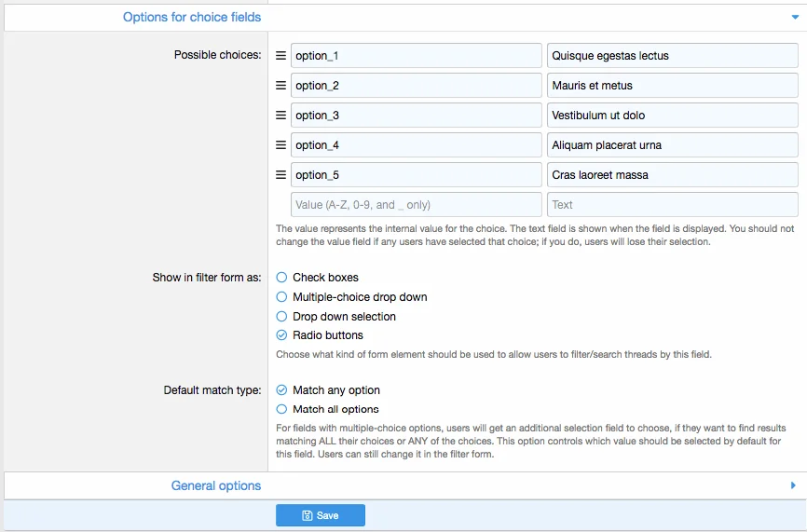
Task: Click the drag handle beside option_2
Action: click(280, 86)
